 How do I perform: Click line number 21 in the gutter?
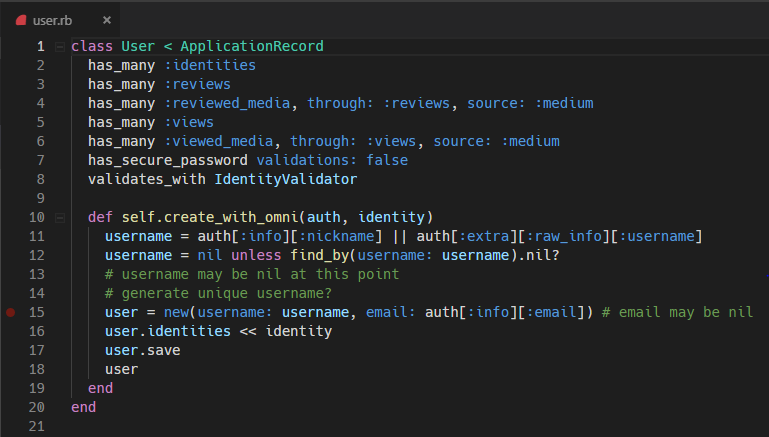[x=37, y=426]
